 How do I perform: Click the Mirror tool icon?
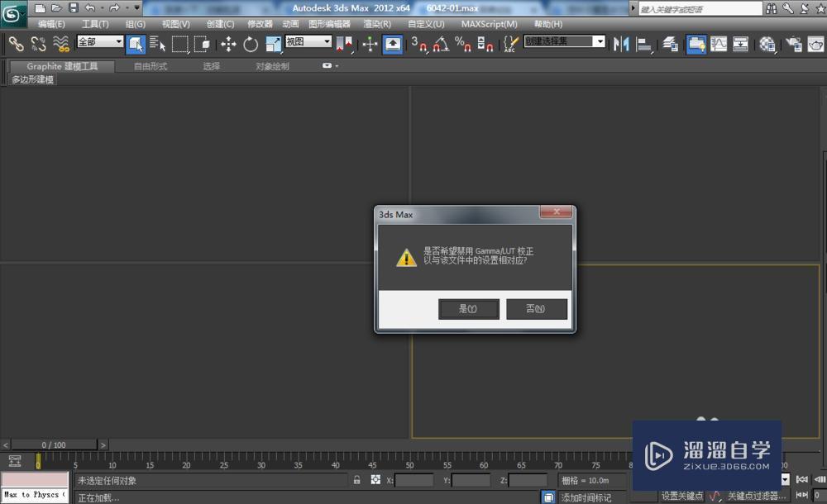[621, 45]
